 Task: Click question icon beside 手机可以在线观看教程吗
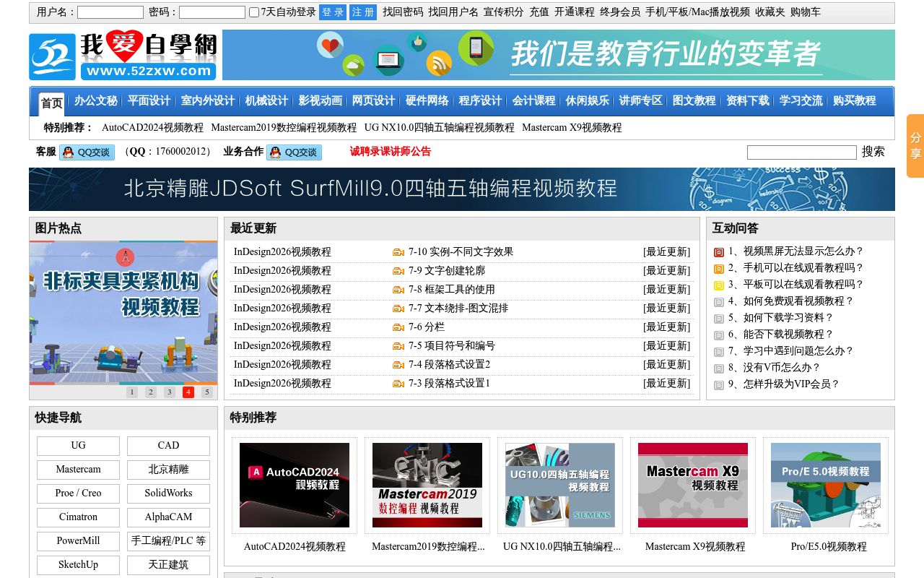(x=719, y=269)
